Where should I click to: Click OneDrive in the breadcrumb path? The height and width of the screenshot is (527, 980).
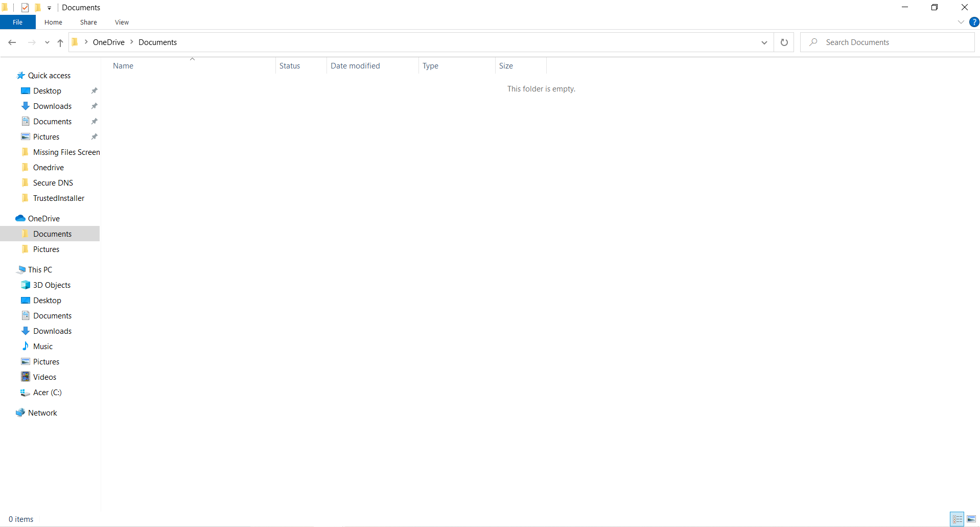point(108,42)
